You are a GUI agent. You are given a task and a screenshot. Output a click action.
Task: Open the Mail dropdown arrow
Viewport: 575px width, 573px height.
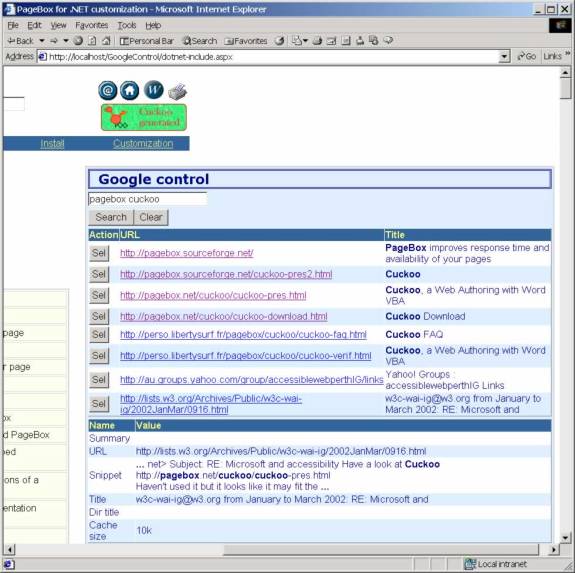click(x=305, y=41)
